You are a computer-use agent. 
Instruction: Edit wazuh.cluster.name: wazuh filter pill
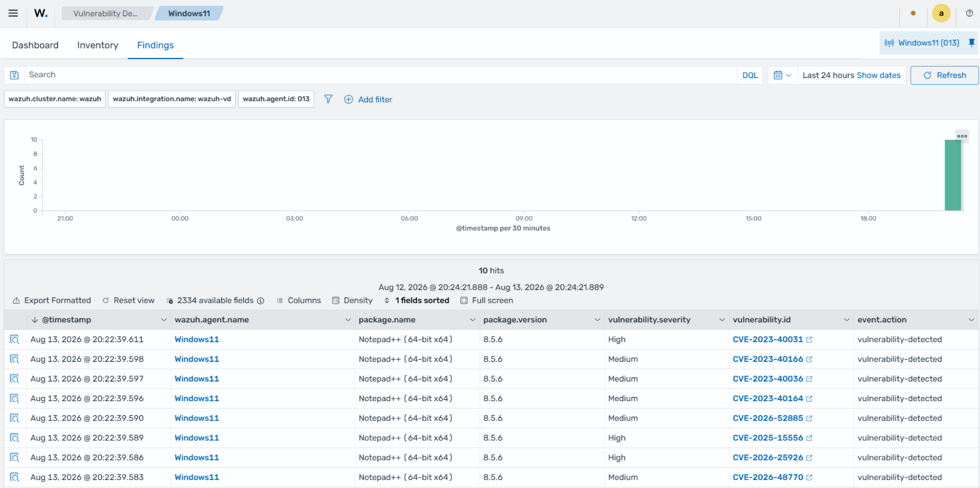[x=55, y=99]
